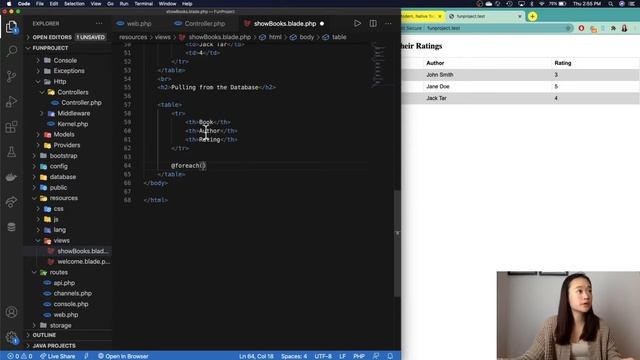Open the Terminal menu in menu bar
640x360 pixels.
point(143,4)
